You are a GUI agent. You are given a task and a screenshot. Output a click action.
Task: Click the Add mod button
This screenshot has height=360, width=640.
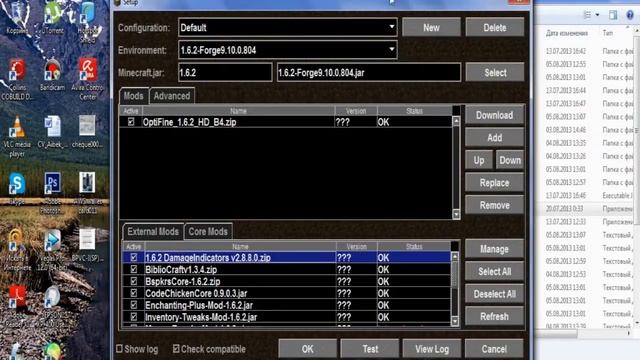point(494,138)
